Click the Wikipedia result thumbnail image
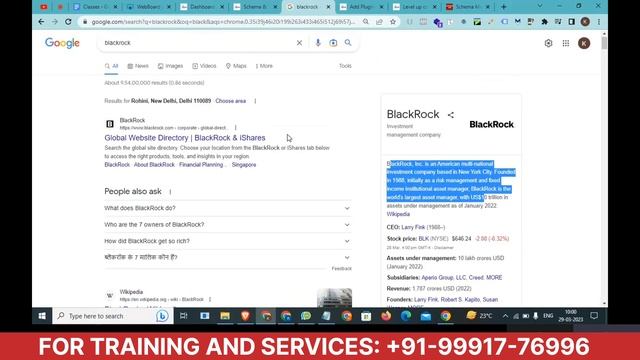 coord(334,298)
